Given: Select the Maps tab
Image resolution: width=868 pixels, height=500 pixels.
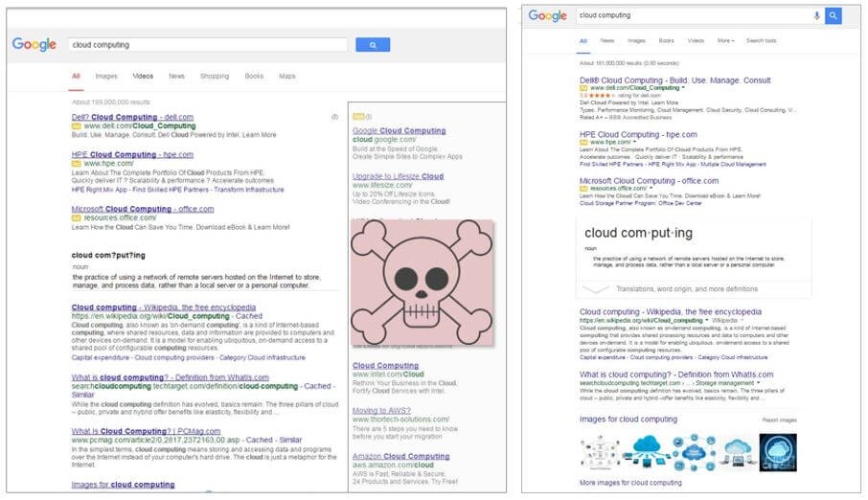Looking at the screenshot, I should click(287, 77).
